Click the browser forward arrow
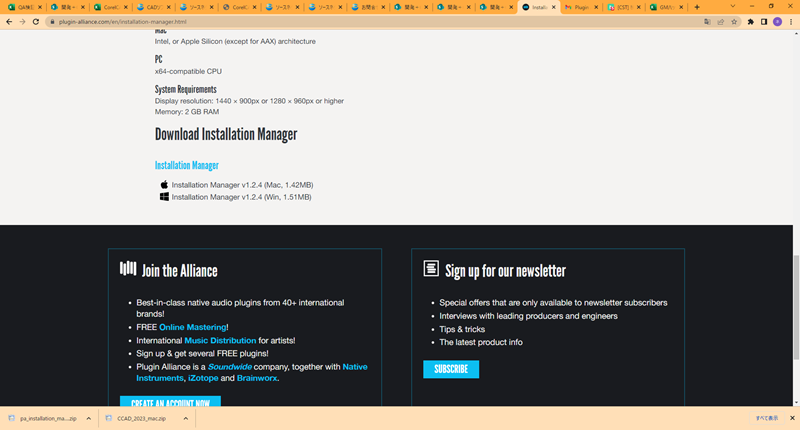This screenshot has width=800, height=430. 22,22
